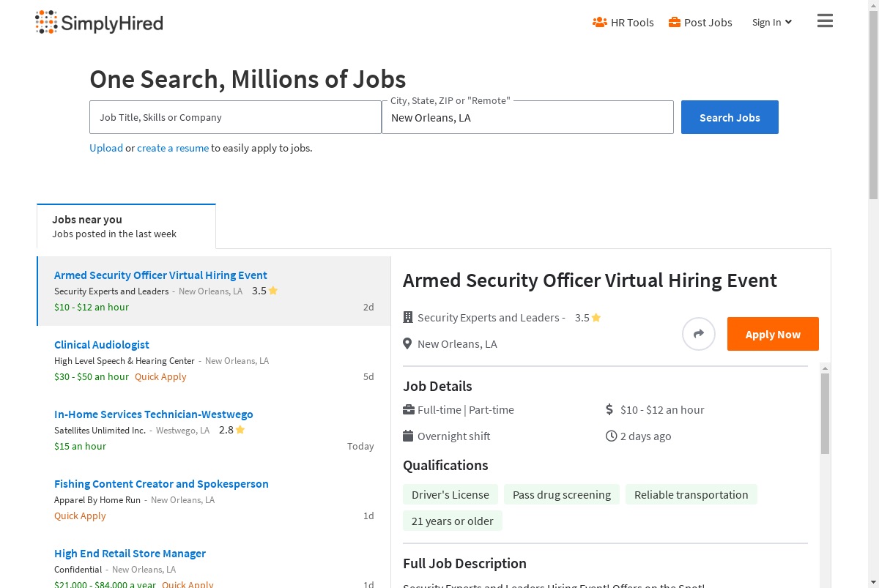
Task: Focus the City, State, ZIP location field
Action: pyautogui.click(x=527, y=117)
